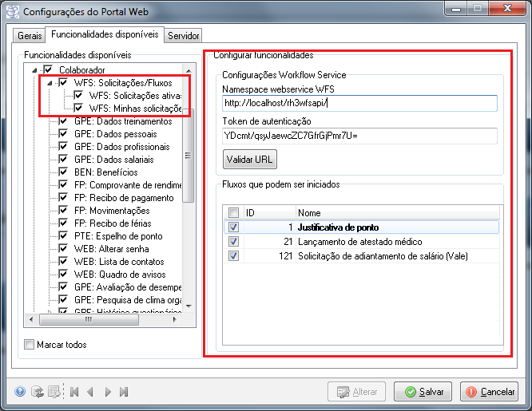Toggle select-all checkbox in flows table header
Screen dimensions: 532x411
[x=233, y=213]
